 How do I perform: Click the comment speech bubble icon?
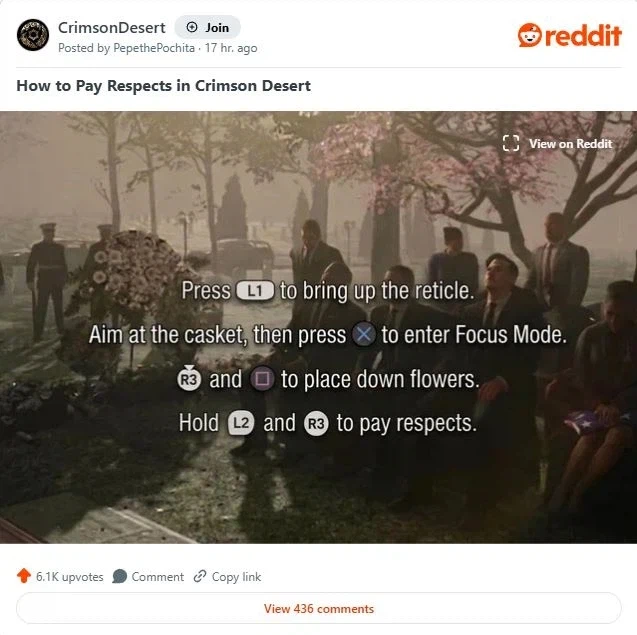click(119, 576)
